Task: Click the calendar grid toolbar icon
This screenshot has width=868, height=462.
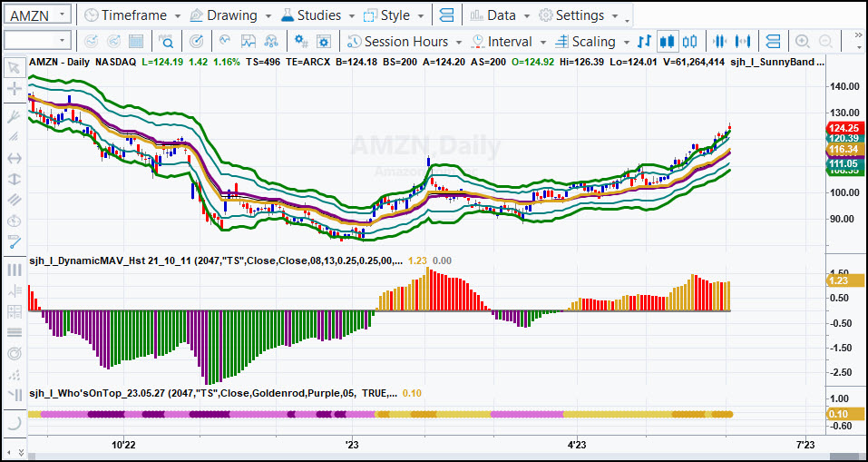Action: pyautogui.click(x=136, y=41)
